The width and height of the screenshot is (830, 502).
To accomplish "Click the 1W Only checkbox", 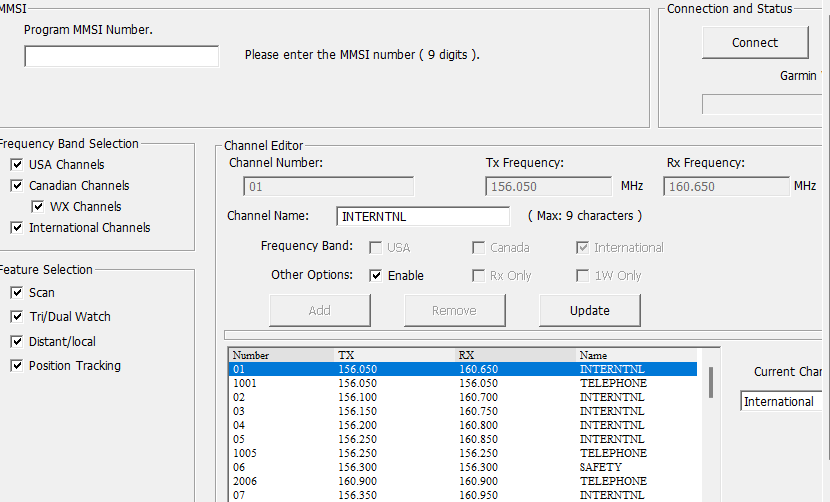I will coord(583,275).
